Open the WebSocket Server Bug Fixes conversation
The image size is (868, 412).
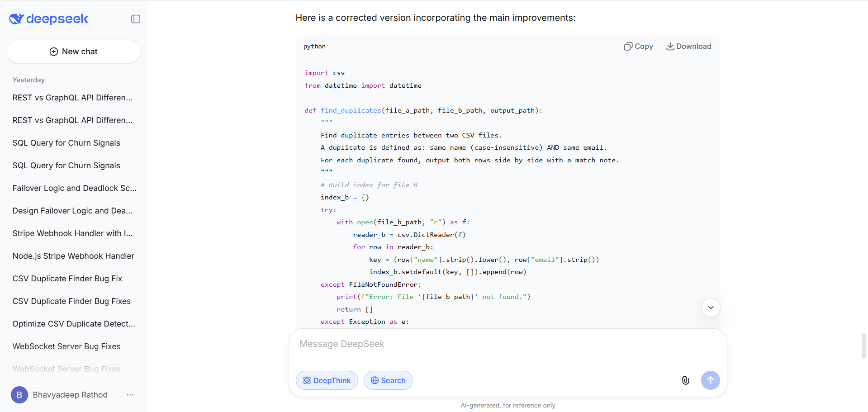[x=66, y=346]
